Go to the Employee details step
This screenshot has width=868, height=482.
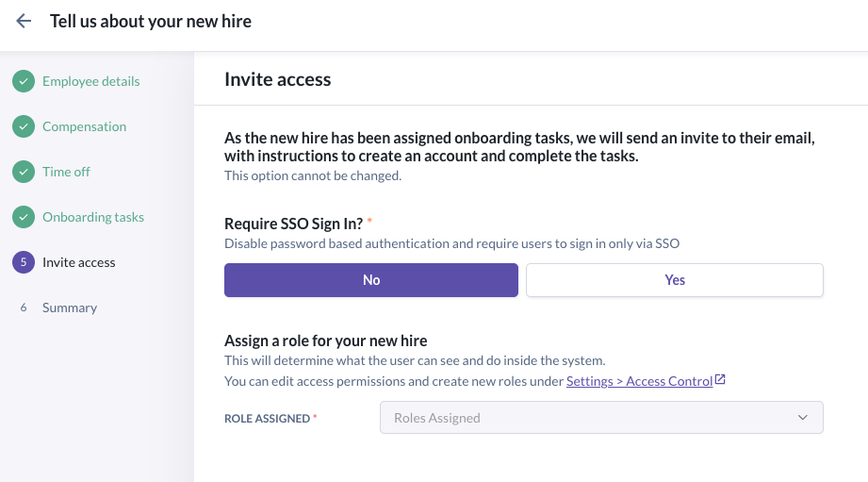click(x=90, y=81)
